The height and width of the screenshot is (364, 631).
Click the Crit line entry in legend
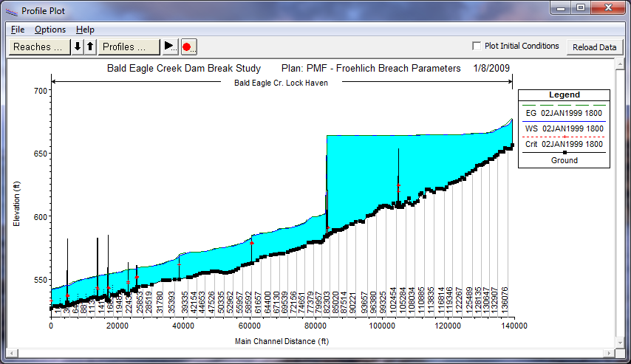pyautogui.click(x=564, y=145)
